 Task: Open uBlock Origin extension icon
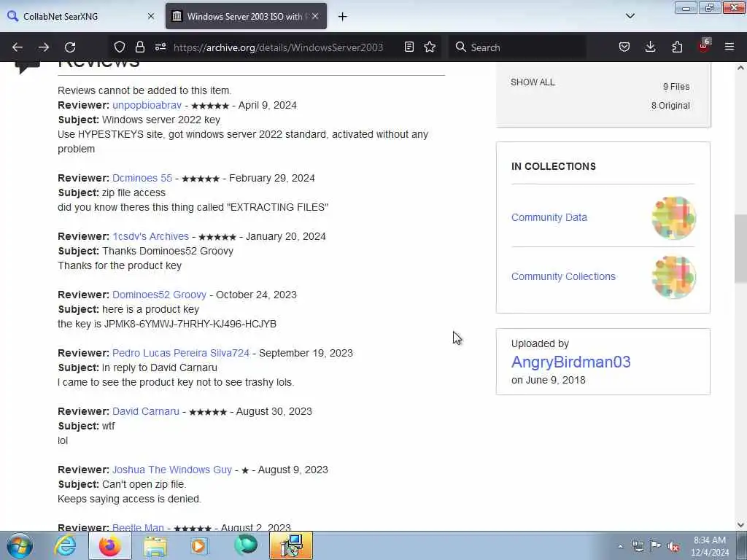[704, 46]
